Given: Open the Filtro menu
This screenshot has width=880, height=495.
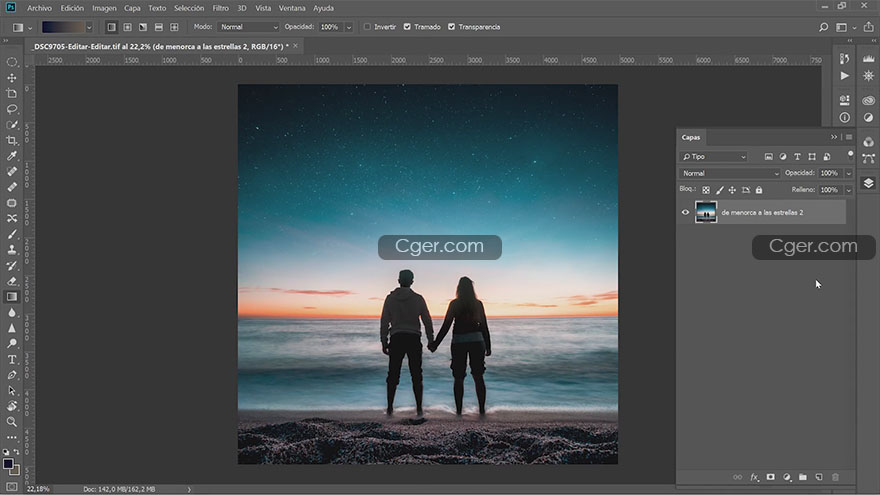Looking at the screenshot, I should [x=221, y=8].
